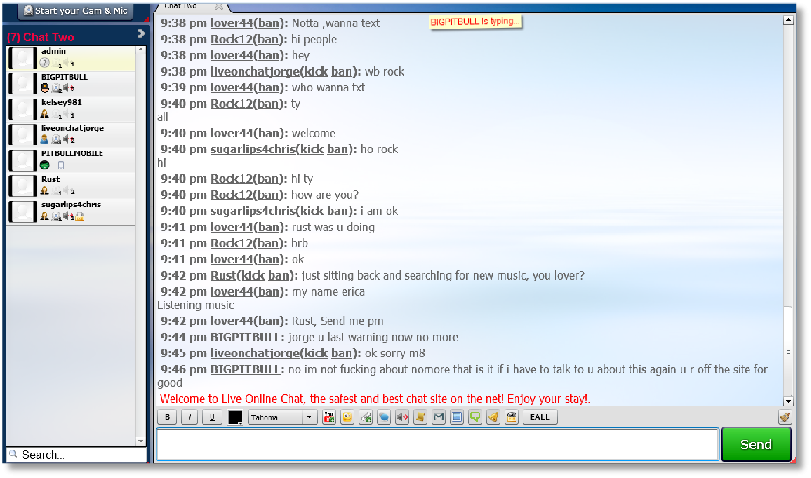Open the mail envelope icon in toolbar

click(x=439, y=417)
